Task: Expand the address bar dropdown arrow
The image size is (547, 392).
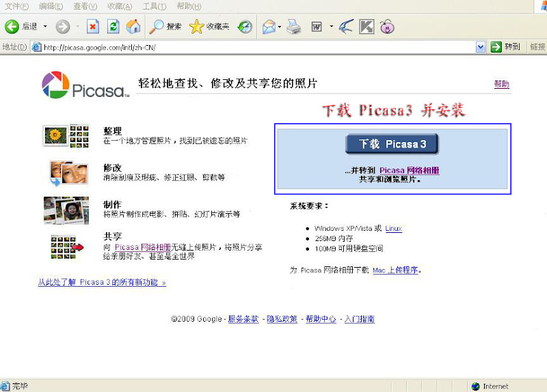Action: [x=481, y=47]
